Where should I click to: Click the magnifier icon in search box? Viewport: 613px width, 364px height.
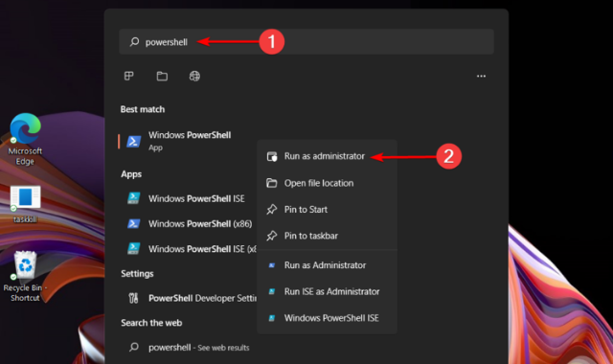[x=134, y=41]
